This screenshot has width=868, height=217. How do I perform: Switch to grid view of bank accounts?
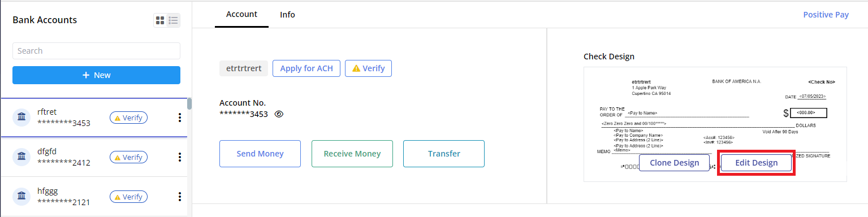160,20
